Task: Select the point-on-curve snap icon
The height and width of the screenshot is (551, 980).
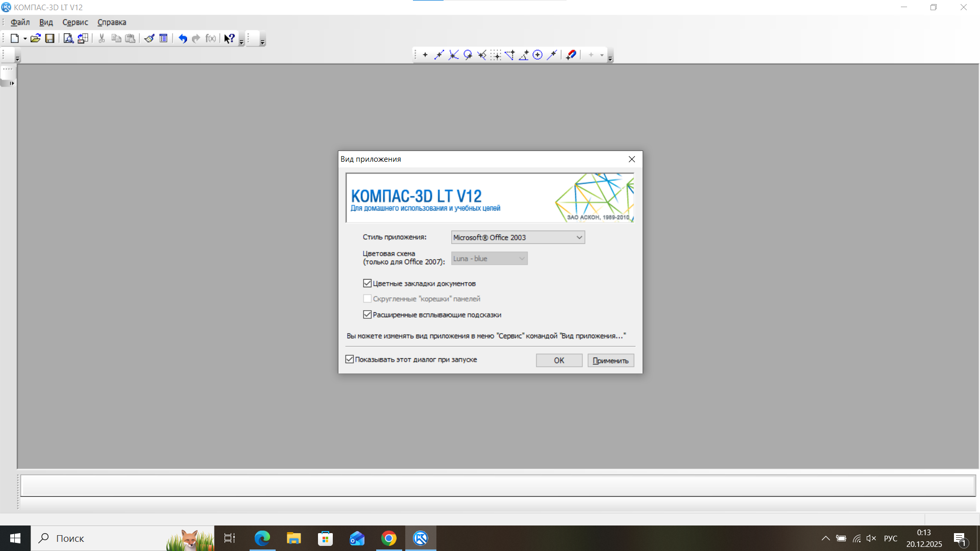Action: (552, 55)
